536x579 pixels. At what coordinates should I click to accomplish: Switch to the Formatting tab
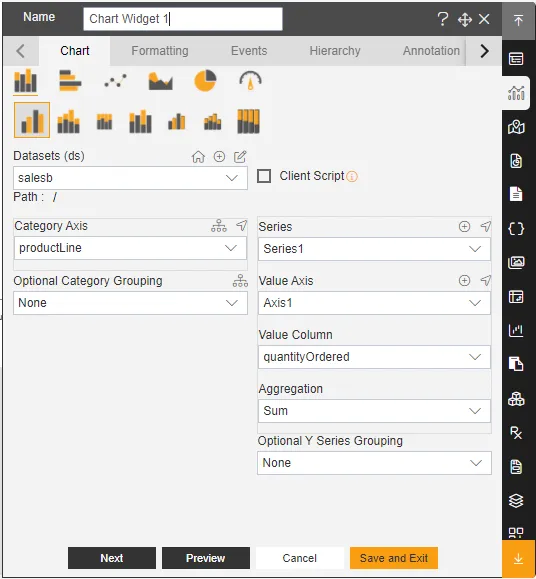(160, 51)
